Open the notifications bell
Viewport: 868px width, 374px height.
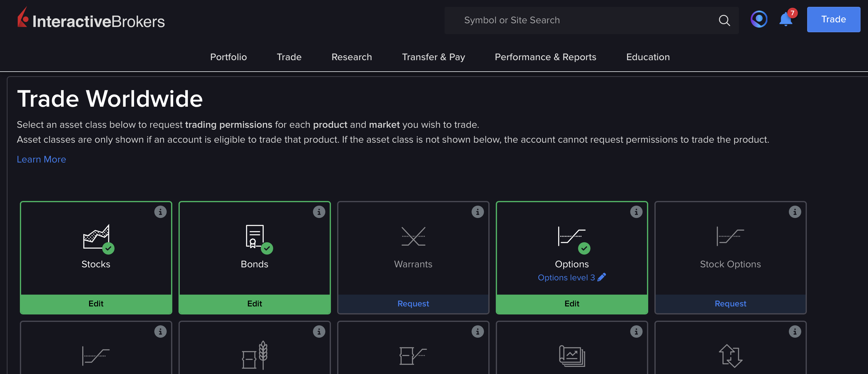pyautogui.click(x=785, y=20)
